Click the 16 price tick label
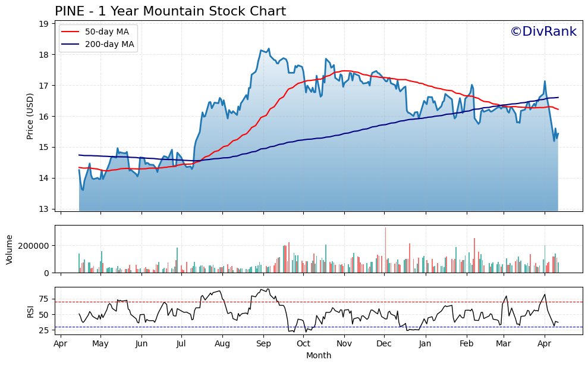This screenshot has width=588, height=366. [x=43, y=117]
